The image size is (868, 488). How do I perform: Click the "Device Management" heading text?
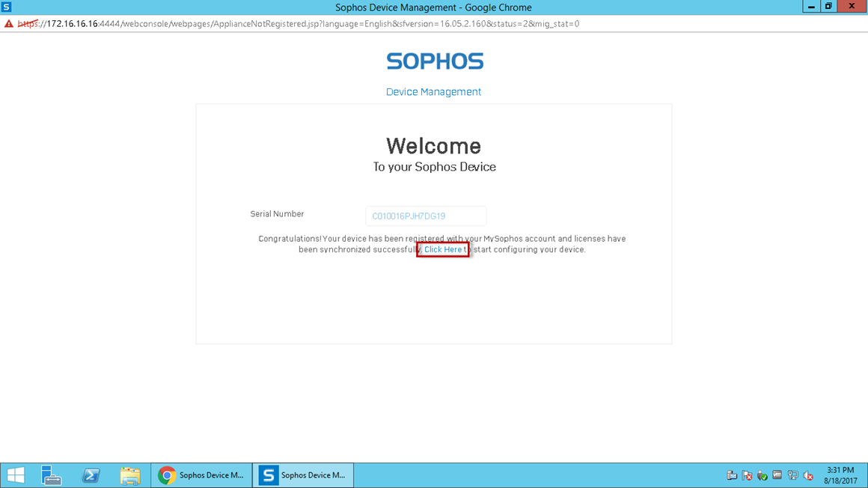tap(433, 92)
